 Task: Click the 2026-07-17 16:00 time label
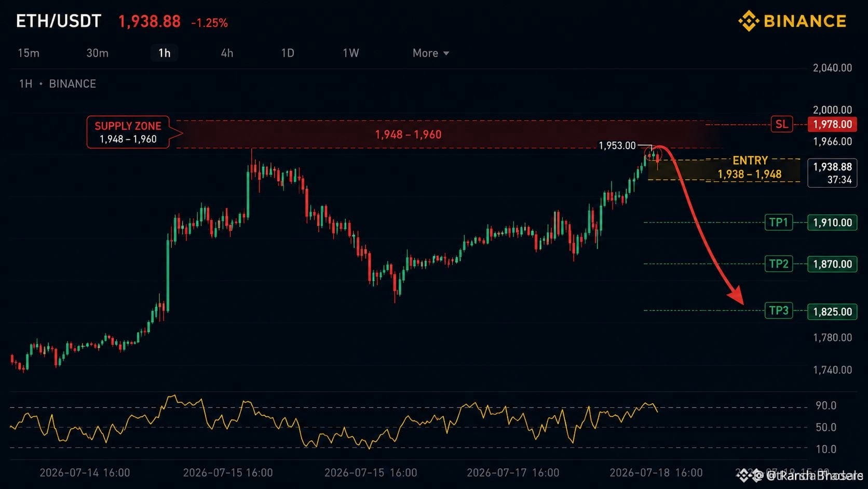pyautogui.click(x=513, y=473)
